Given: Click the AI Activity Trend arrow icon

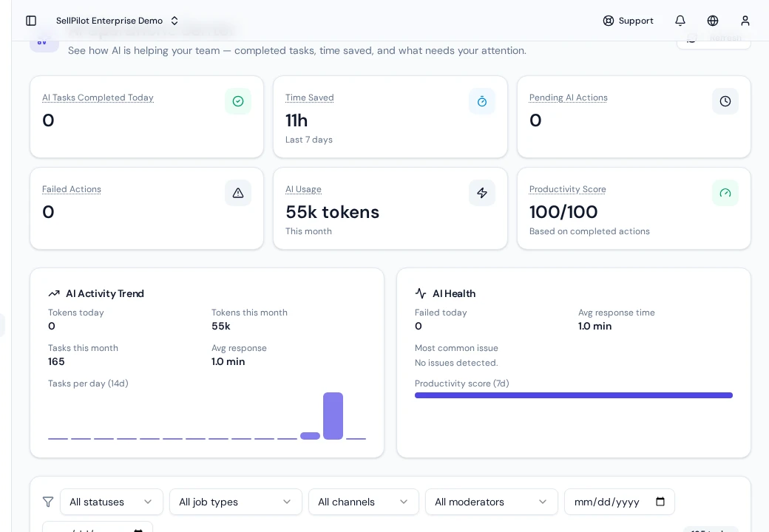Looking at the screenshot, I should click(x=54, y=293).
